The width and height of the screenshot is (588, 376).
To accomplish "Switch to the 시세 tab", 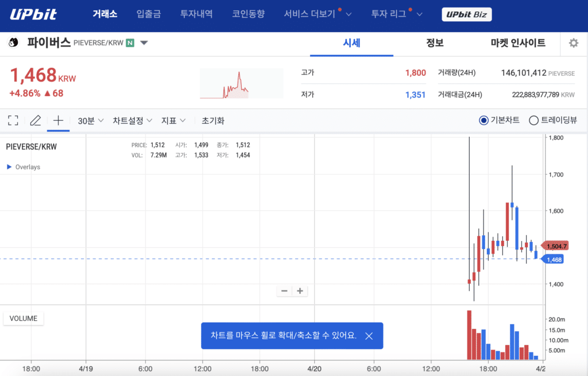I will coord(352,43).
